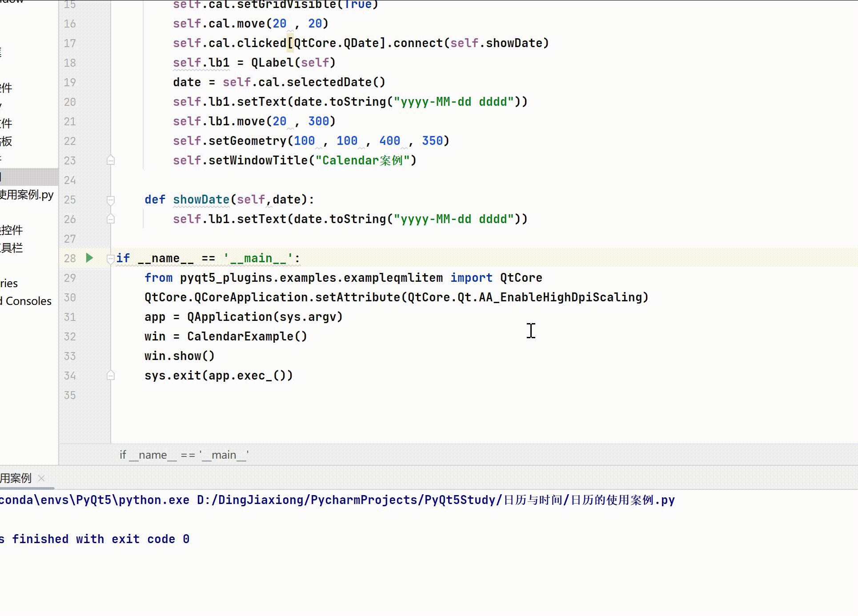This screenshot has height=616, width=858.
Task: Select the highlighted folder row in project tree
Action: (x=27, y=177)
